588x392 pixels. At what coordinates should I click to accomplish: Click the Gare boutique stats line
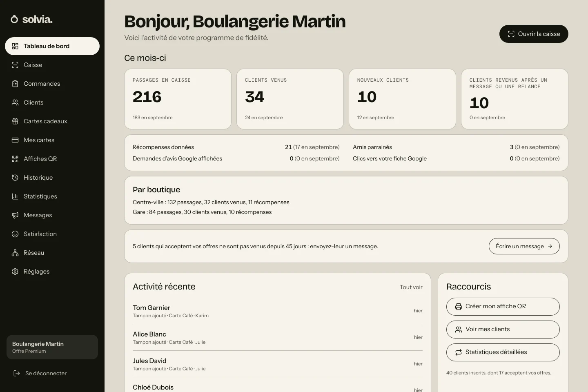[202, 212]
